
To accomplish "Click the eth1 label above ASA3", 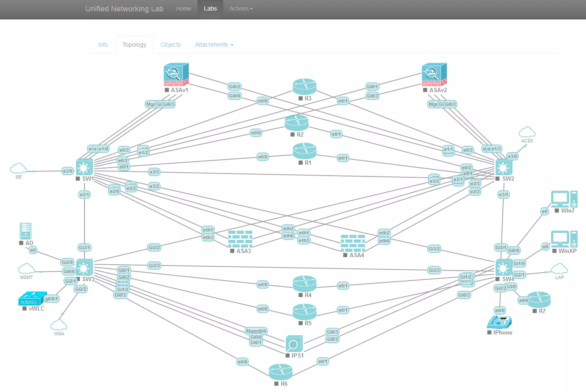I will click(x=208, y=230).
